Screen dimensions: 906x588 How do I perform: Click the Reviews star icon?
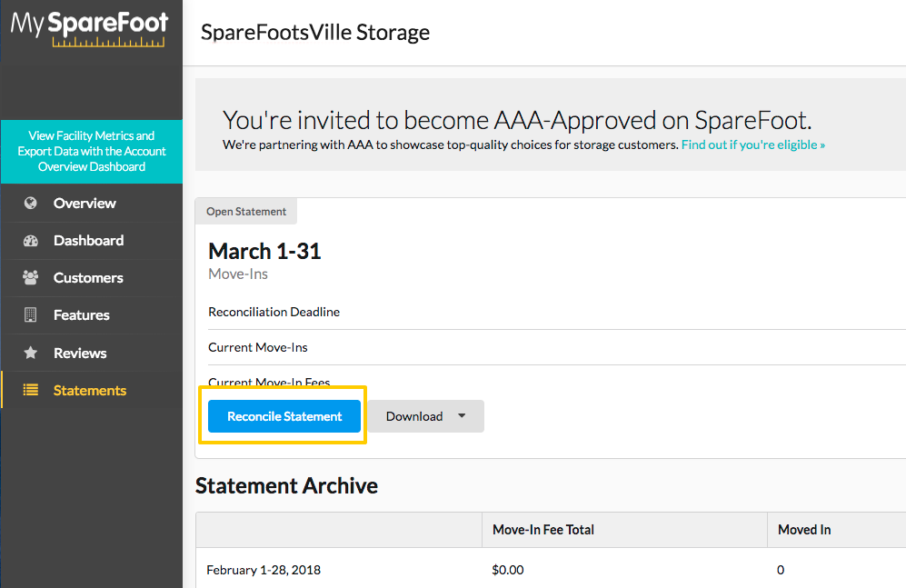[31, 353]
